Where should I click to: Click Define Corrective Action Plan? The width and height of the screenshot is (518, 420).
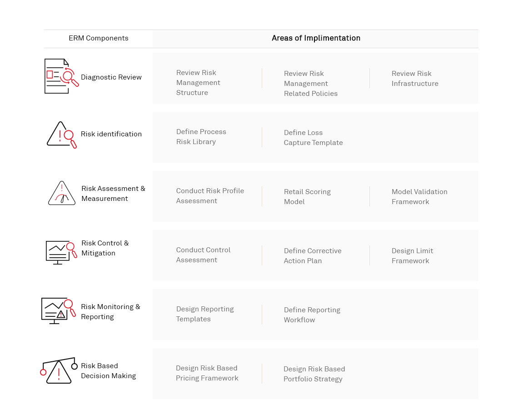point(313,256)
